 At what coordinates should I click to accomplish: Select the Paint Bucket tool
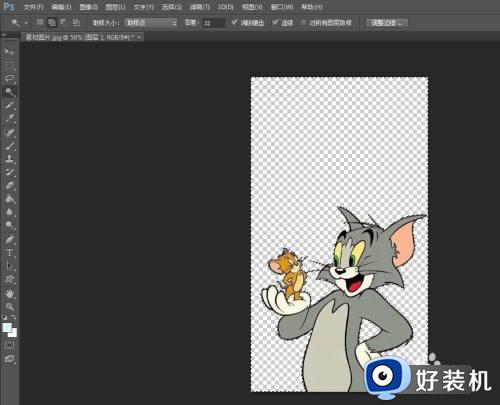click(x=9, y=199)
